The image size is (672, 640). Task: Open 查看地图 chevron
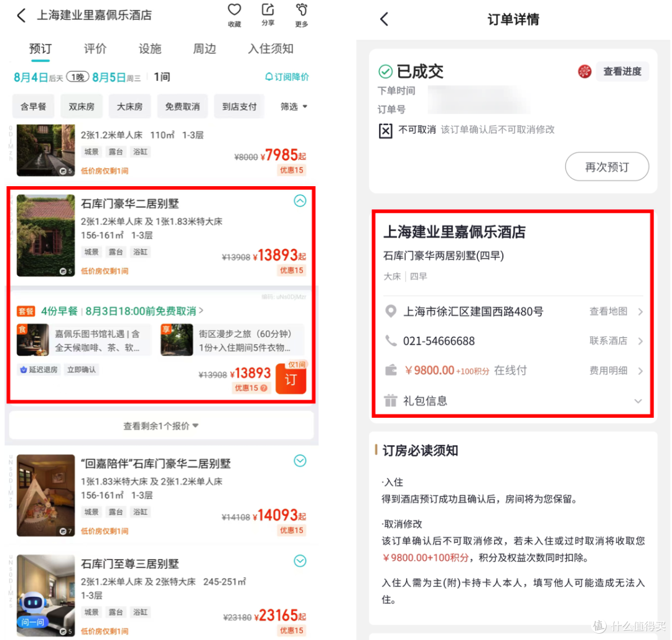[x=640, y=312]
